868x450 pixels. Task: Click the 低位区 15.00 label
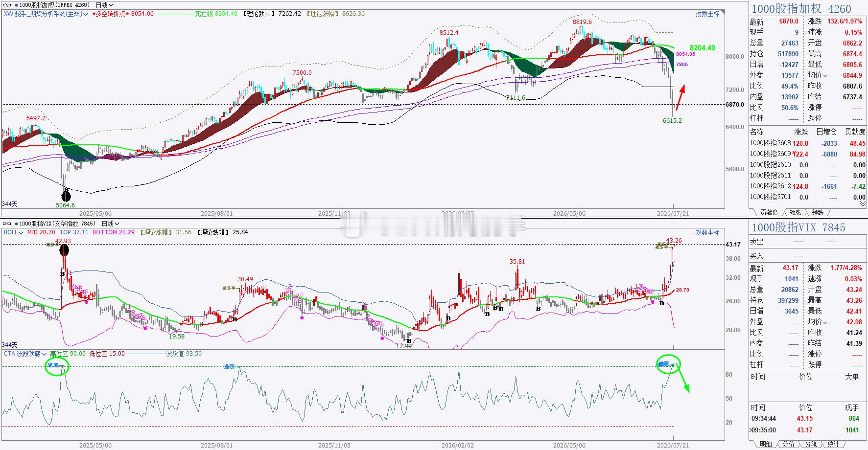click(107, 354)
